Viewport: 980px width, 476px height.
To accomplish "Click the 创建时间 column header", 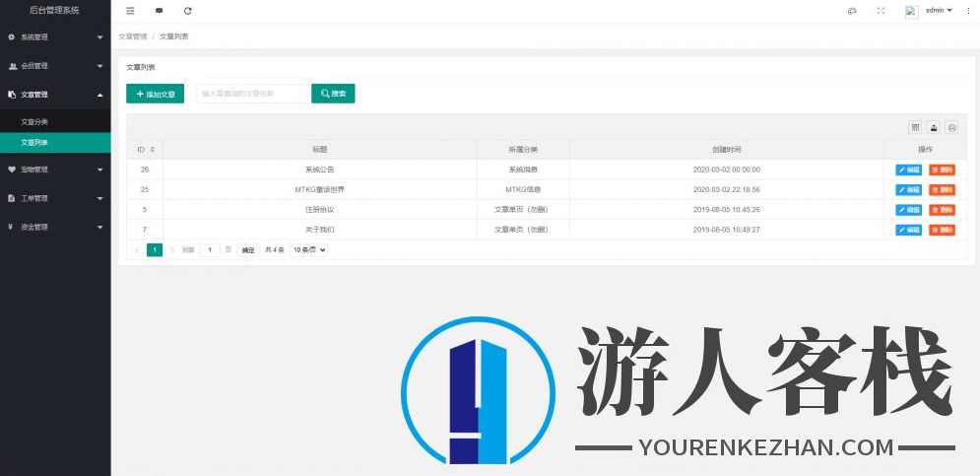I will (x=726, y=150).
